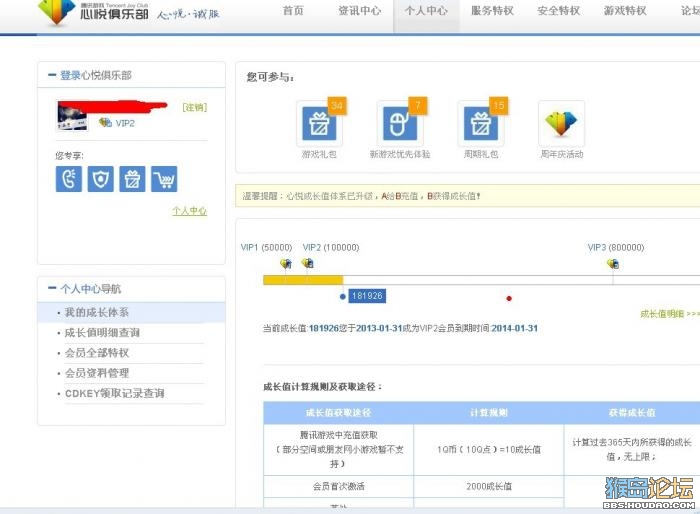
Task: Click the 34 badge on 游戏礼包
Action: coord(337,106)
